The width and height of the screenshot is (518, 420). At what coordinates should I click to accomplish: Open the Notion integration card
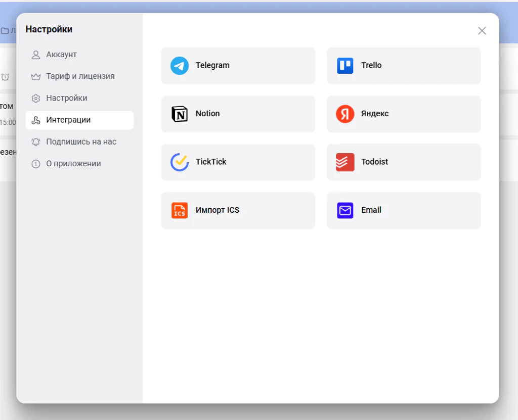238,114
